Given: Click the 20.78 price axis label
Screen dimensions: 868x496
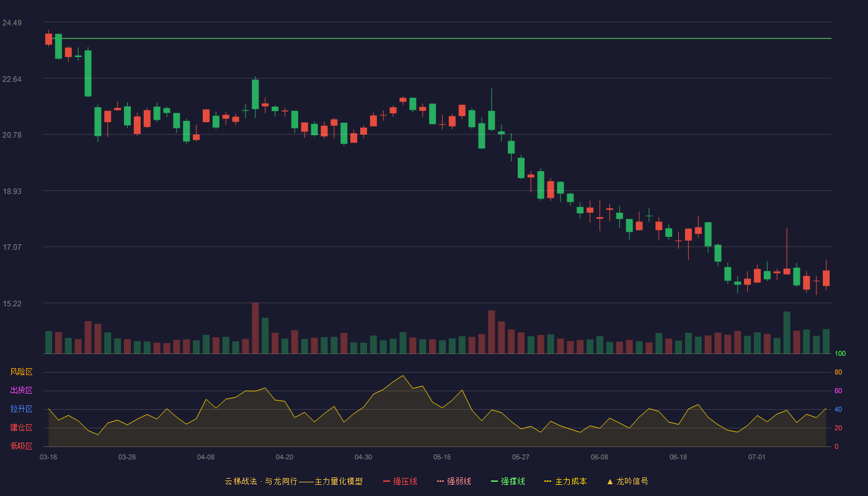Looking at the screenshot, I should click(x=12, y=135).
